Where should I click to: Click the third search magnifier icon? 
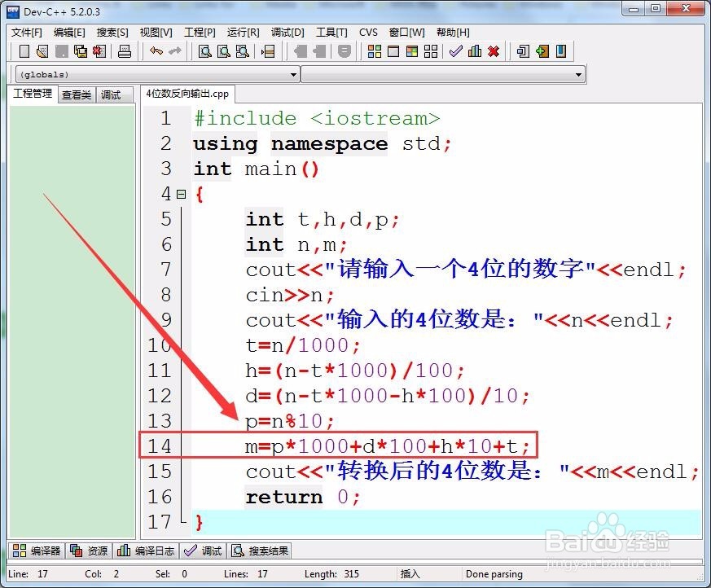(x=243, y=51)
